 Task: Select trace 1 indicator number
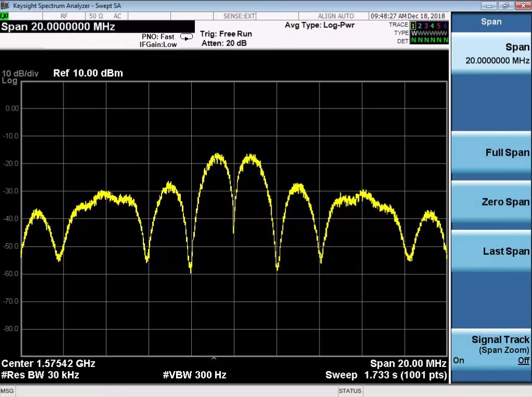414,25
